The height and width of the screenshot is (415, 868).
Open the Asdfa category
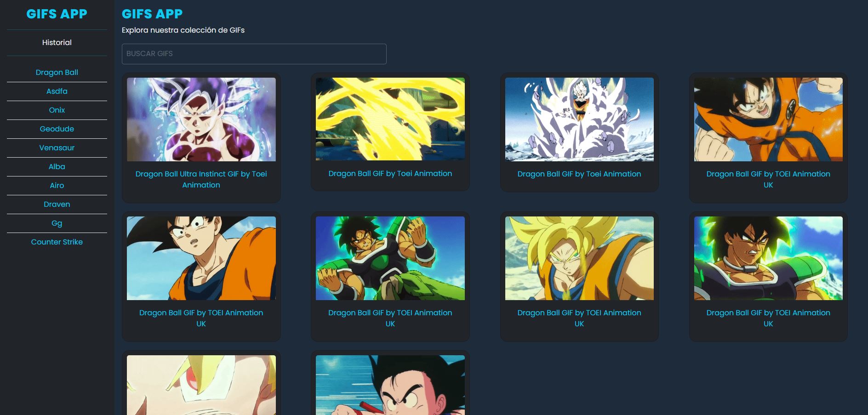[x=57, y=91]
